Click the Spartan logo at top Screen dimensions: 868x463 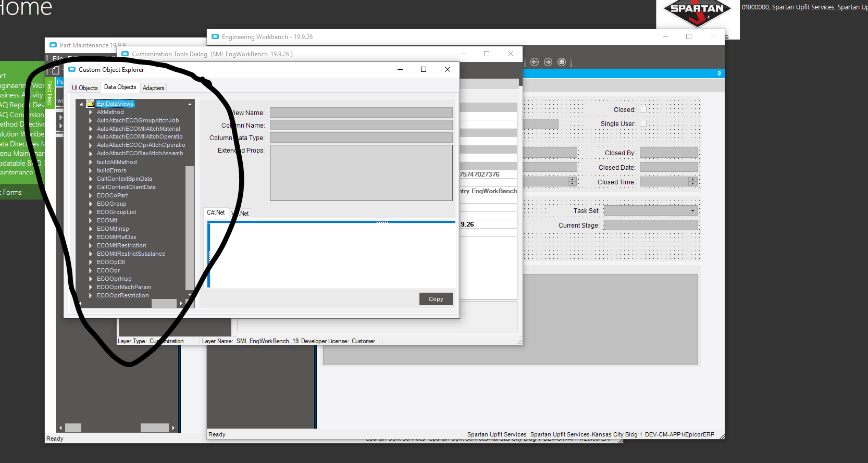[x=697, y=14]
